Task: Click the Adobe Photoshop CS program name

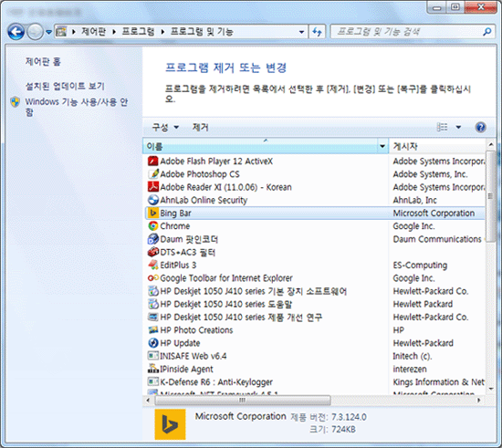Action: coord(200,174)
